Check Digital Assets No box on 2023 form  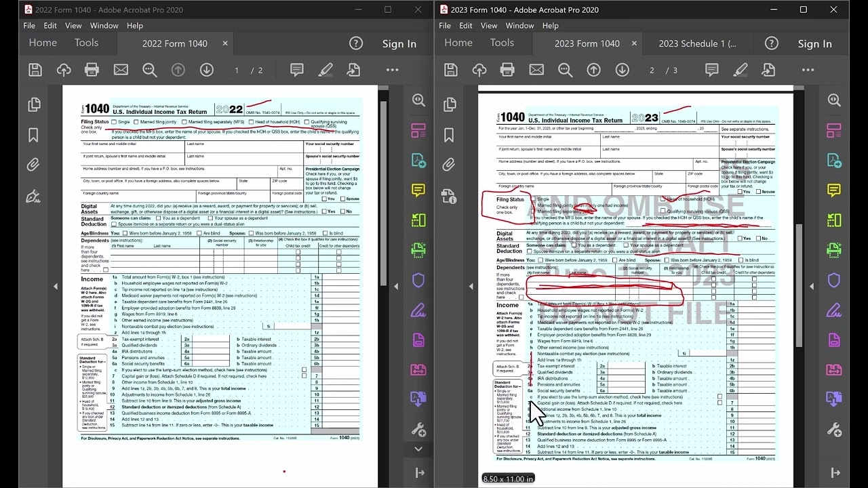pyautogui.click(x=758, y=239)
